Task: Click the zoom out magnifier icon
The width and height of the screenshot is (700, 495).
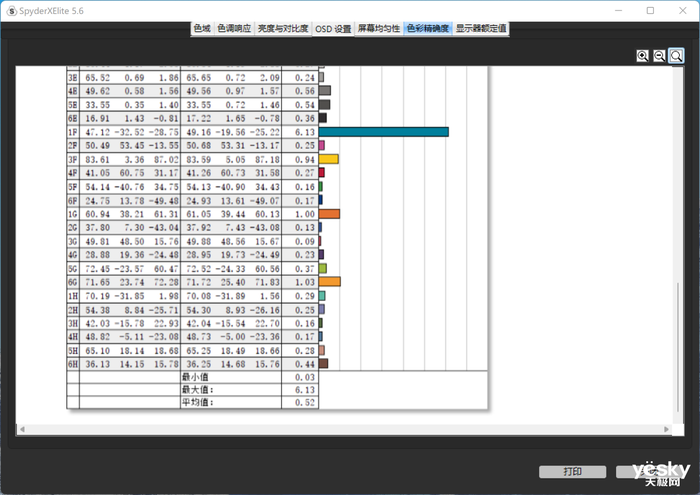Action: [659, 56]
